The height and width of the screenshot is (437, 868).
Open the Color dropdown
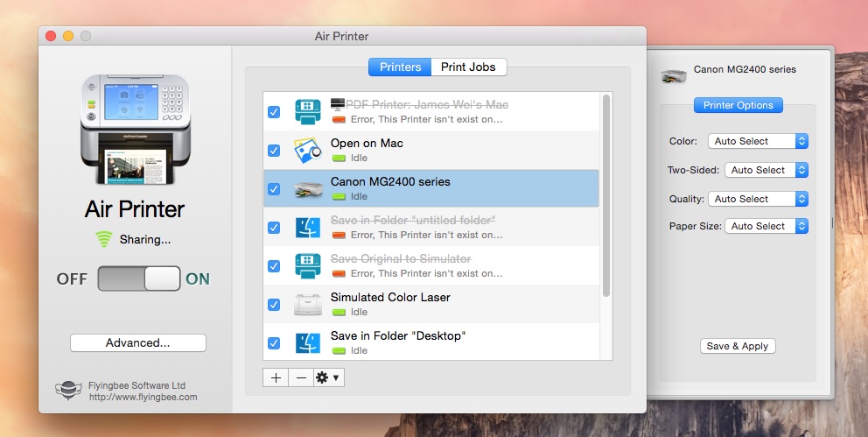pyautogui.click(x=758, y=141)
